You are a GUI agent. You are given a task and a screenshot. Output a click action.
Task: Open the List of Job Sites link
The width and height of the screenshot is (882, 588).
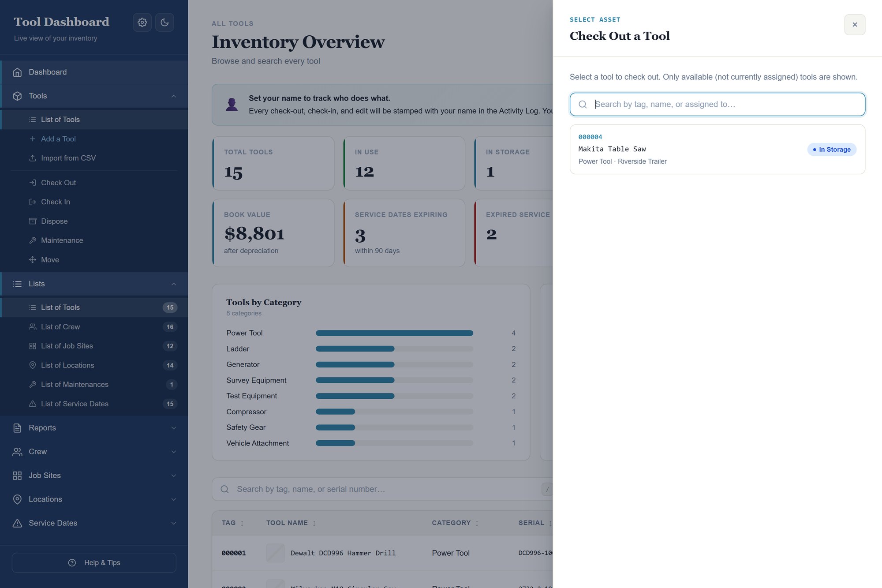pyautogui.click(x=94, y=346)
